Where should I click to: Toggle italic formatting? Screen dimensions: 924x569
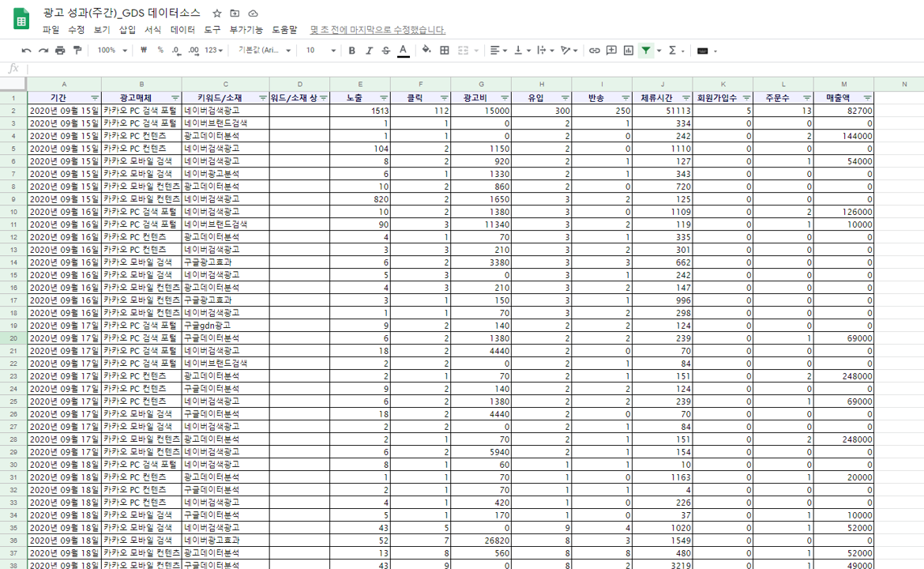pos(369,51)
